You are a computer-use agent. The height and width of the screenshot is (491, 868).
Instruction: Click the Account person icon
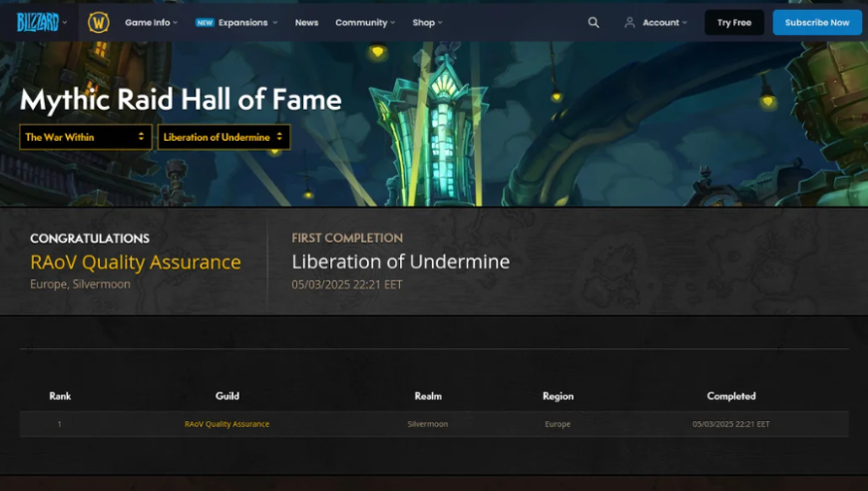(x=630, y=23)
